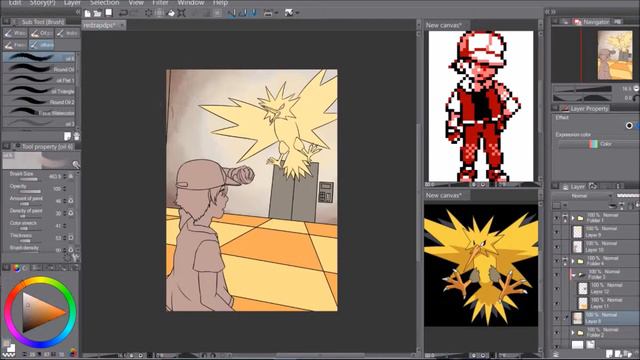Open dropdown arrow next to CLIP STUDIO icon
The width and height of the screenshot is (640, 360).
[297, 13]
